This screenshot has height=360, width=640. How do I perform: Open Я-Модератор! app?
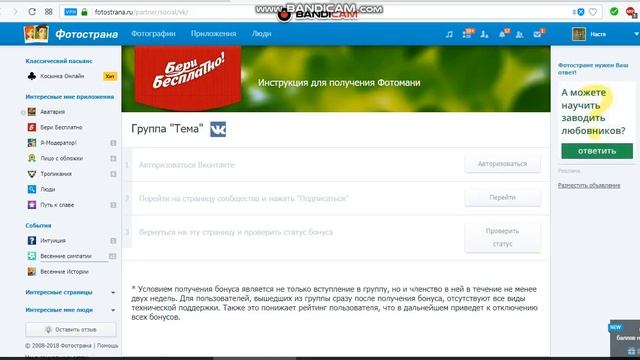[58, 143]
